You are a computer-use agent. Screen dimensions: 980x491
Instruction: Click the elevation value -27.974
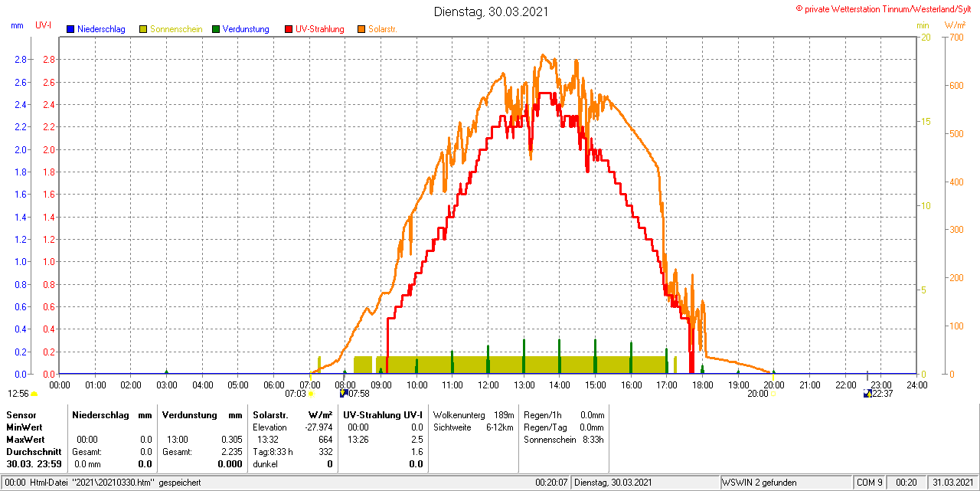[319, 427]
